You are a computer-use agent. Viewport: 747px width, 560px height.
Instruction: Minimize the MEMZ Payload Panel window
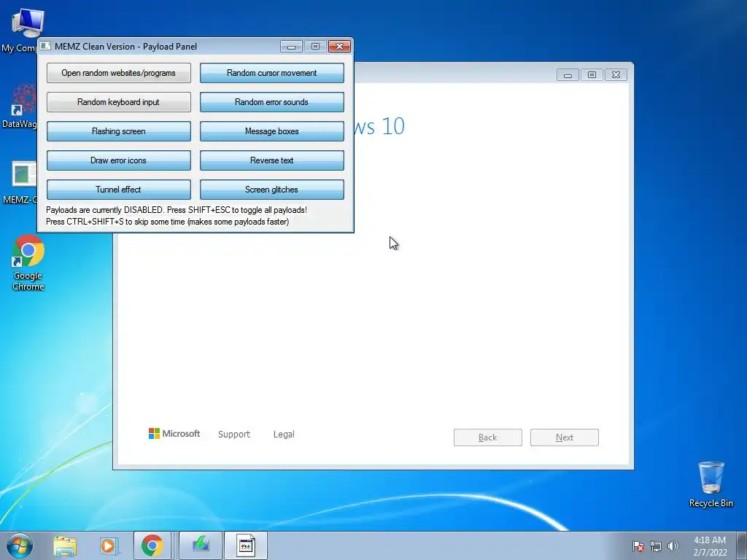291,46
